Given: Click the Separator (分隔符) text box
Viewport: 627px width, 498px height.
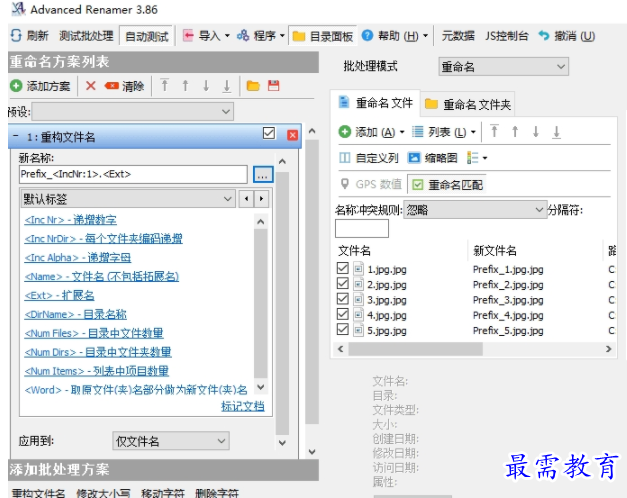Looking at the screenshot, I should tap(361, 228).
